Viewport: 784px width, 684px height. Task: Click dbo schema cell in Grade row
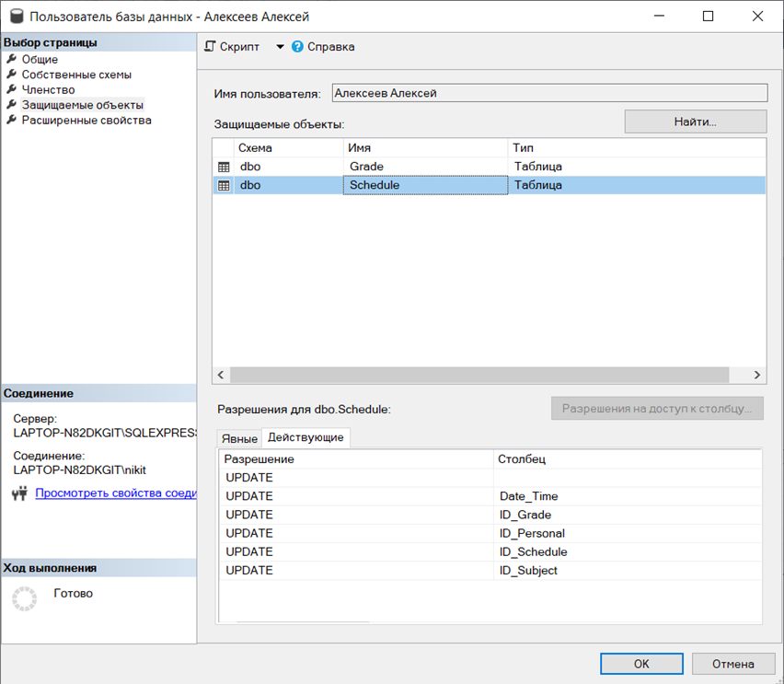[x=289, y=167]
